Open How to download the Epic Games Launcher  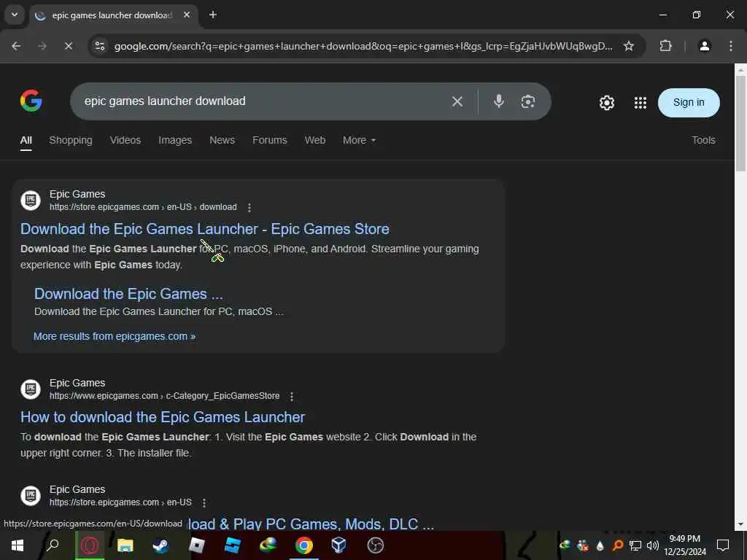coord(163,417)
